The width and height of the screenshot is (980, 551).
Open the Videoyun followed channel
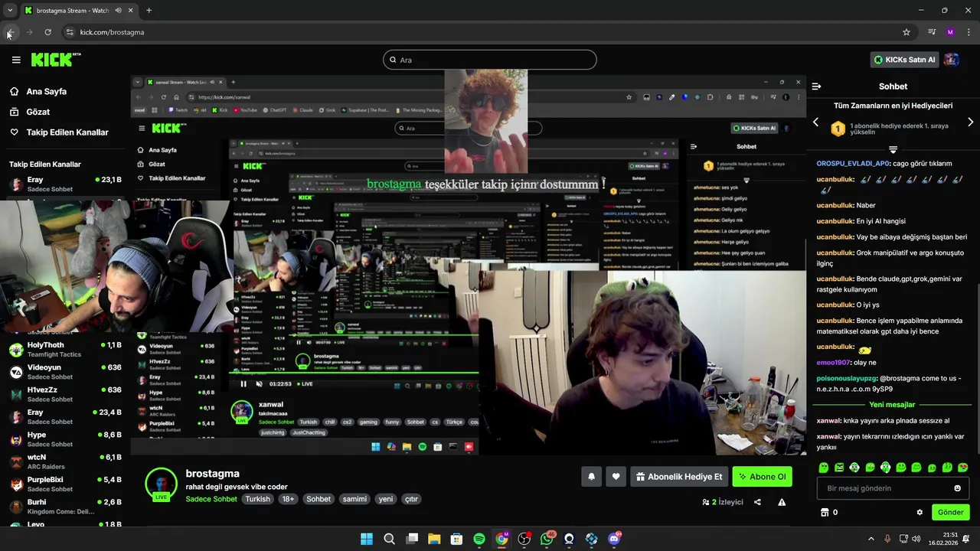click(65, 372)
